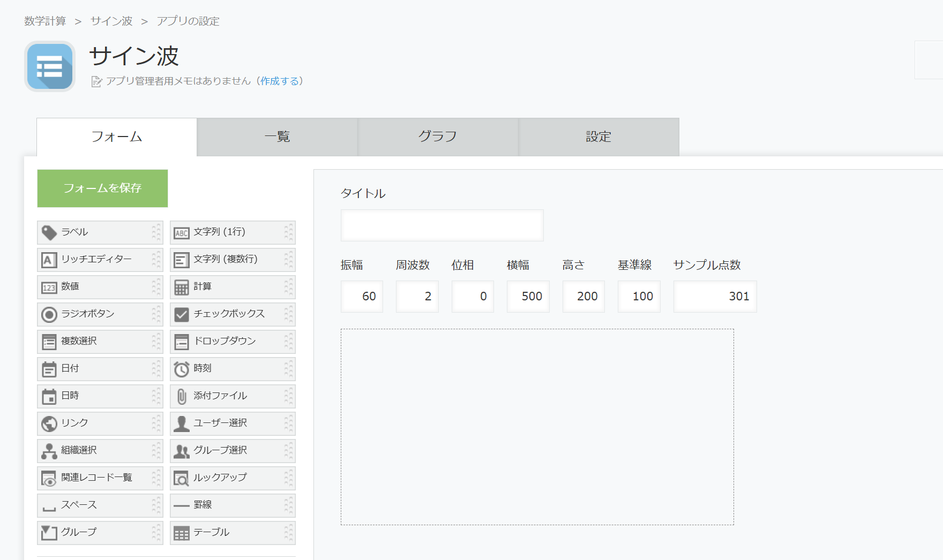Image resolution: width=943 pixels, height=560 pixels.
Task: Pick the 添付ファイル paperclip icon
Action: (182, 397)
